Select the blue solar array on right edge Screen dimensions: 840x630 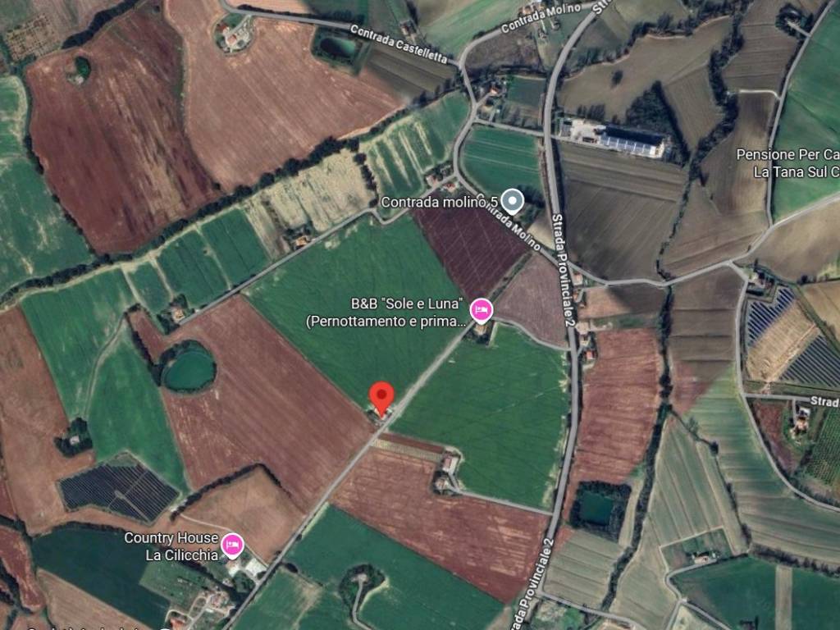coord(769,316)
